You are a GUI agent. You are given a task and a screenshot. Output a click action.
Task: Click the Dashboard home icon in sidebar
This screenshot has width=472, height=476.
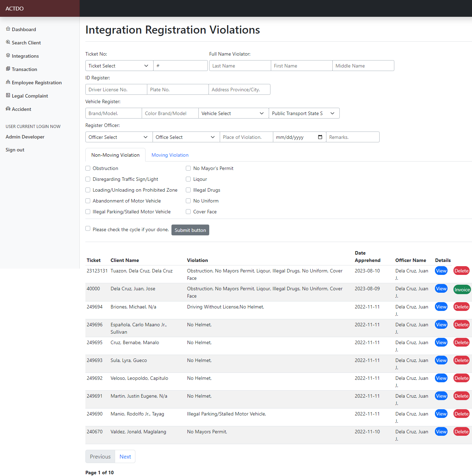coord(8,29)
